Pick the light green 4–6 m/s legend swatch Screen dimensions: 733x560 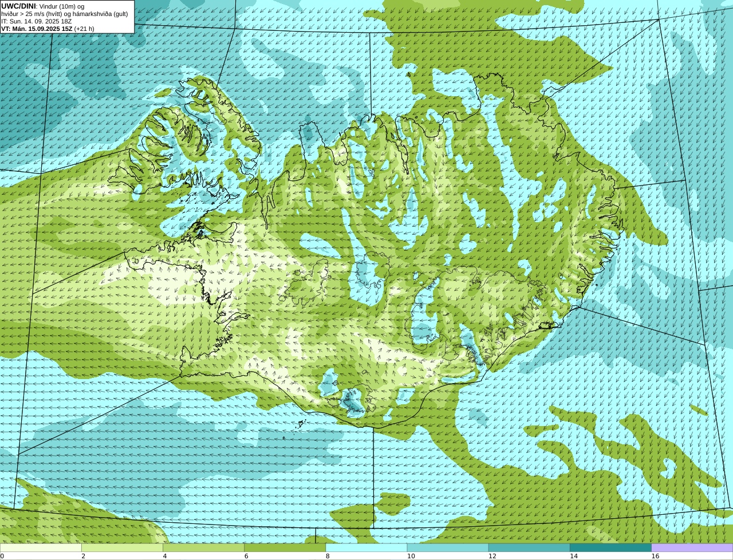pyautogui.click(x=203, y=548)
